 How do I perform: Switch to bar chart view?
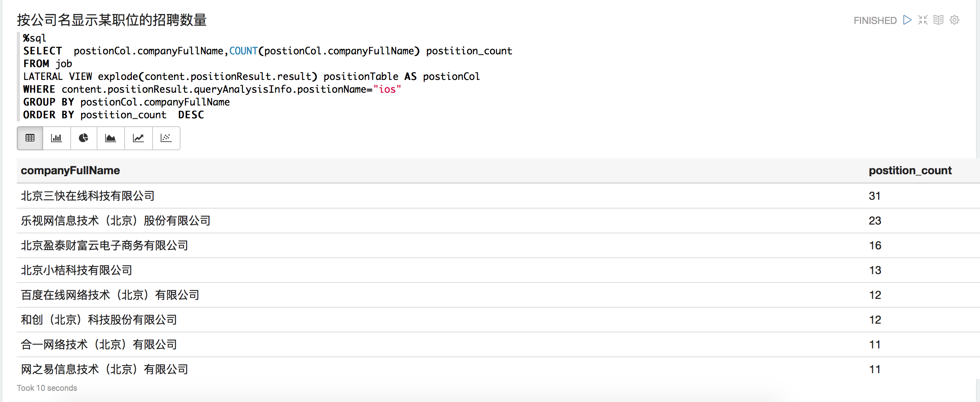tap(57, 138)
